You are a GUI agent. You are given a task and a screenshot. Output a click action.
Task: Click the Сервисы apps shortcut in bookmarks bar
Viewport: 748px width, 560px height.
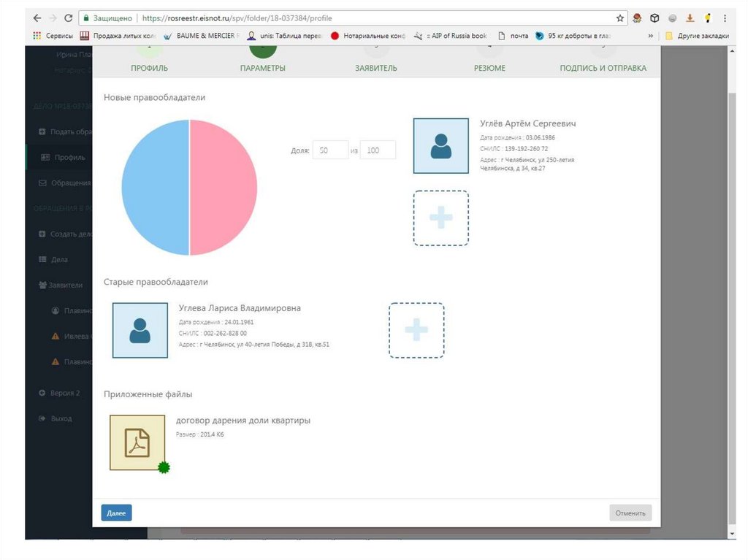[x=53, y=35]
